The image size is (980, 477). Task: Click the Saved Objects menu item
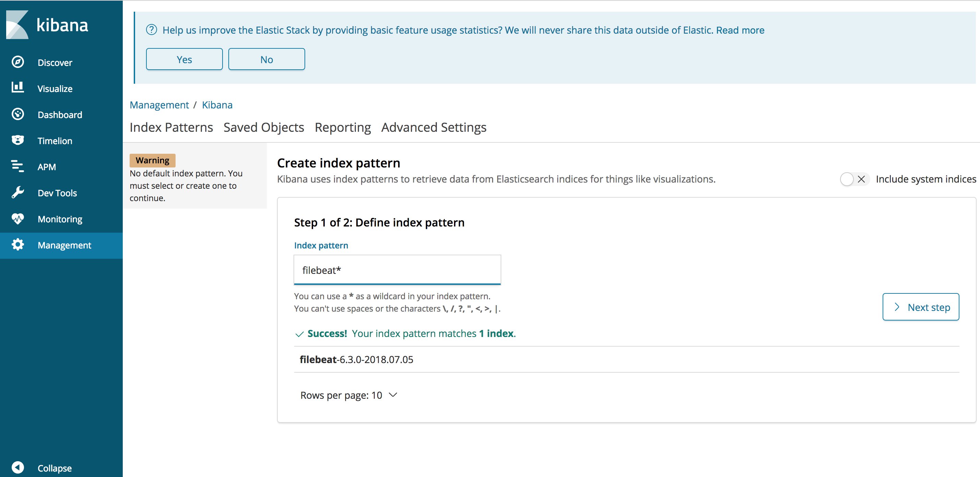coord(263,127)
